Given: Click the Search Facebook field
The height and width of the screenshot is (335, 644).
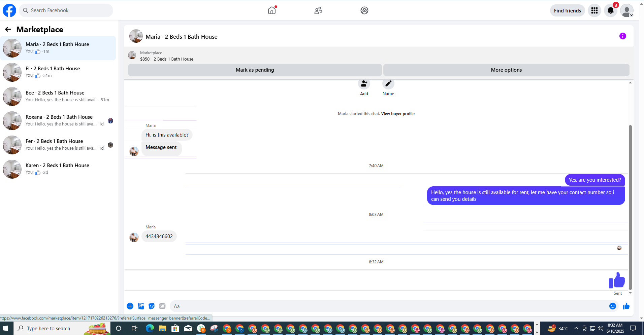Looking at the screenshot, I should click(x=66, y=10).
